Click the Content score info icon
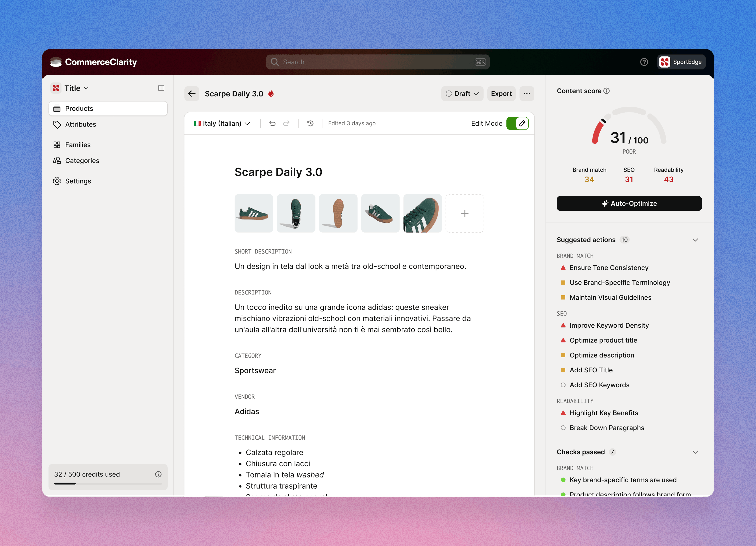The image size is (756, 546). pyautogui.click(x=606, y=91)
